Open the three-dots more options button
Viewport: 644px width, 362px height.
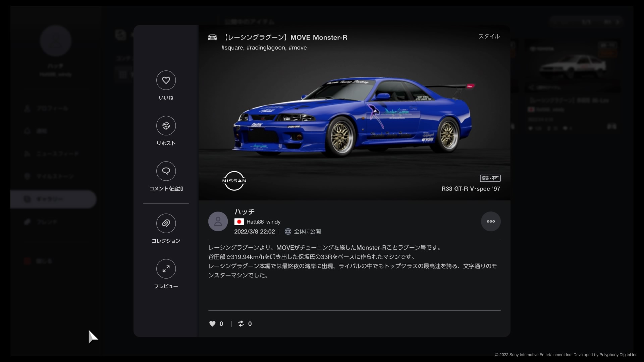(x=491, y=221)
